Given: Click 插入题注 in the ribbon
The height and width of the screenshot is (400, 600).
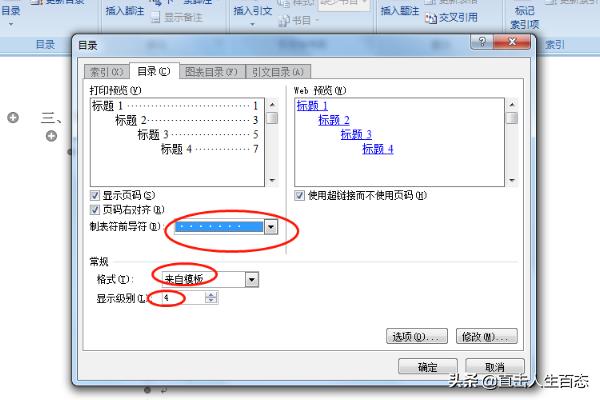Looking at the screenshot, I should click(x=400, y=11).
